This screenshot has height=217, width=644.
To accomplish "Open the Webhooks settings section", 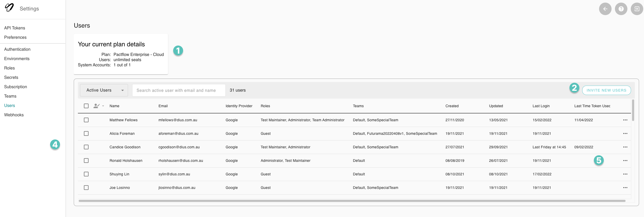I will [x=14, y=115].
